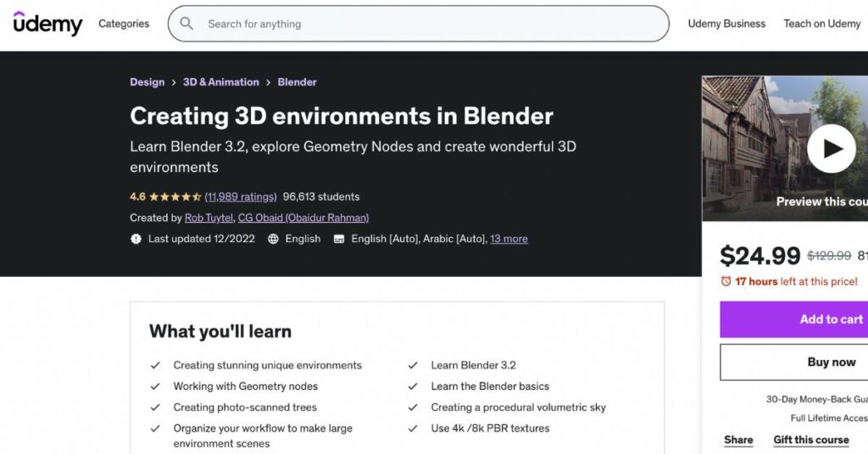
Task: Click the Buy now button
Action: pyautogui.click(x=793, y=363)
